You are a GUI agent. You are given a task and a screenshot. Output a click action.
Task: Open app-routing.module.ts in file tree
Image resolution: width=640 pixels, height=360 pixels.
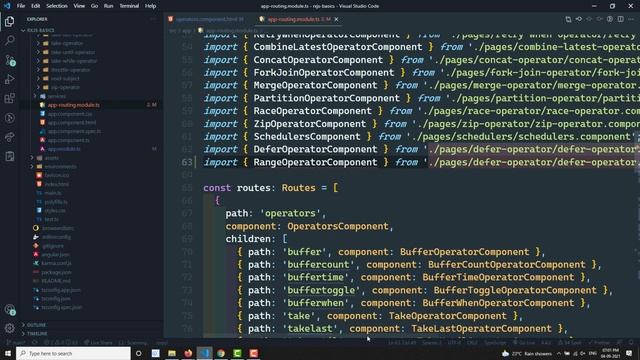point(73,105)
